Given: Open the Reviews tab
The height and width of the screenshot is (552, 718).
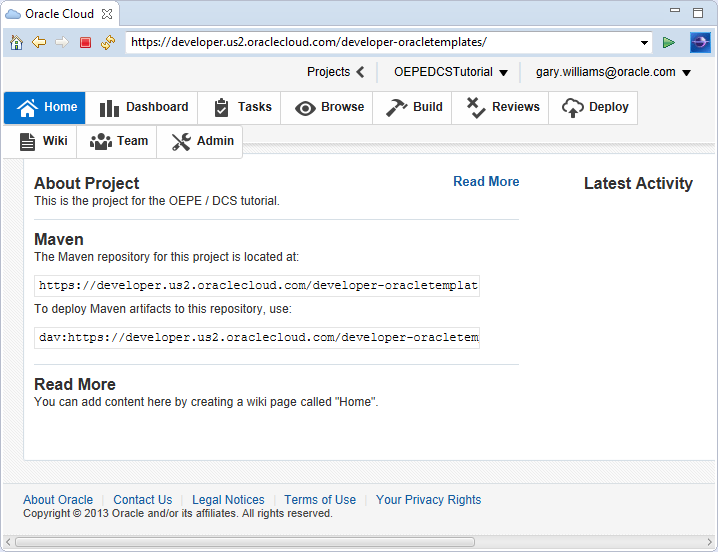Looking at the screenshot, I should click(500, 108).
